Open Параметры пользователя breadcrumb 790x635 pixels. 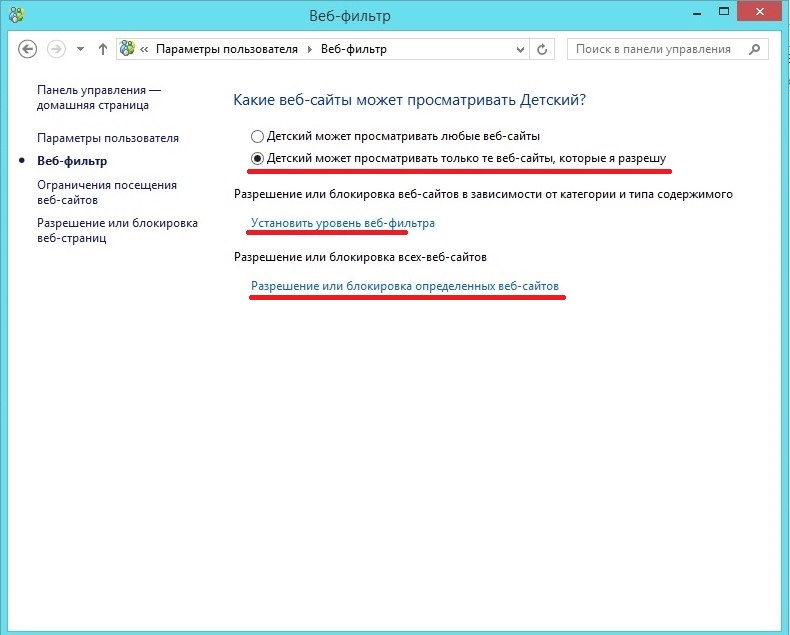(227, 49)
